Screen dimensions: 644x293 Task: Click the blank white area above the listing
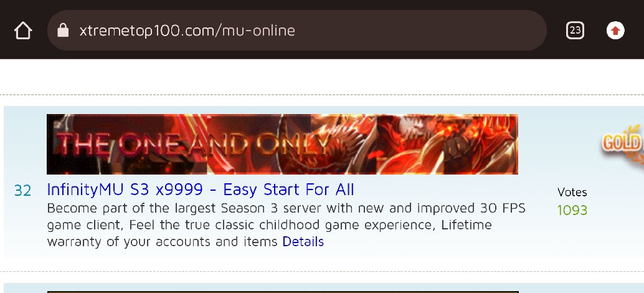coord(322,77)
